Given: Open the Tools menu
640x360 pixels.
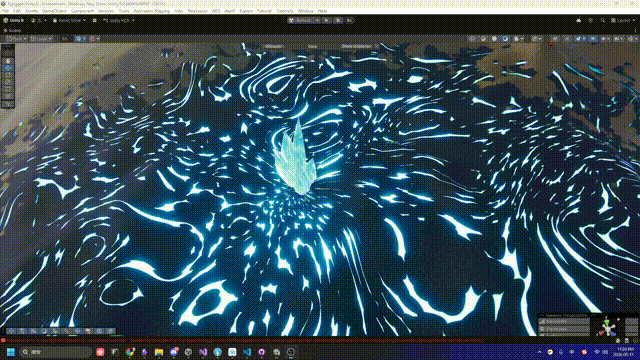Looking at the screenshot, I should tap(124, 11).
